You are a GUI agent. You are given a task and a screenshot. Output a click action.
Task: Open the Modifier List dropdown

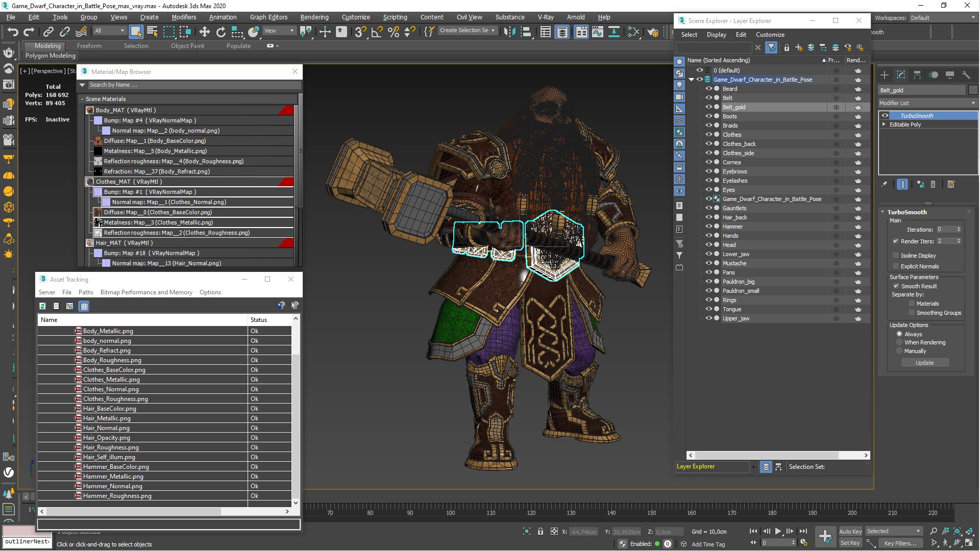click(927, 103)
